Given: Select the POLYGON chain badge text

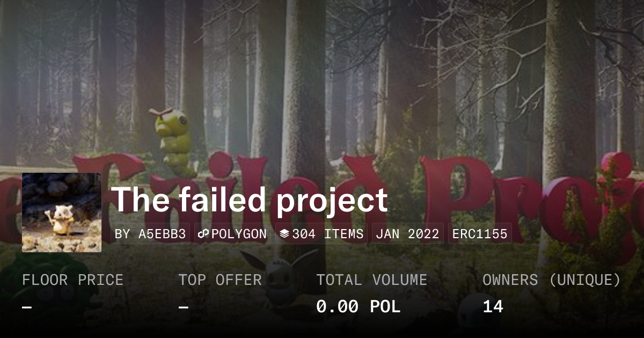Looking at the screenshot, I should (x=239, y=234).
